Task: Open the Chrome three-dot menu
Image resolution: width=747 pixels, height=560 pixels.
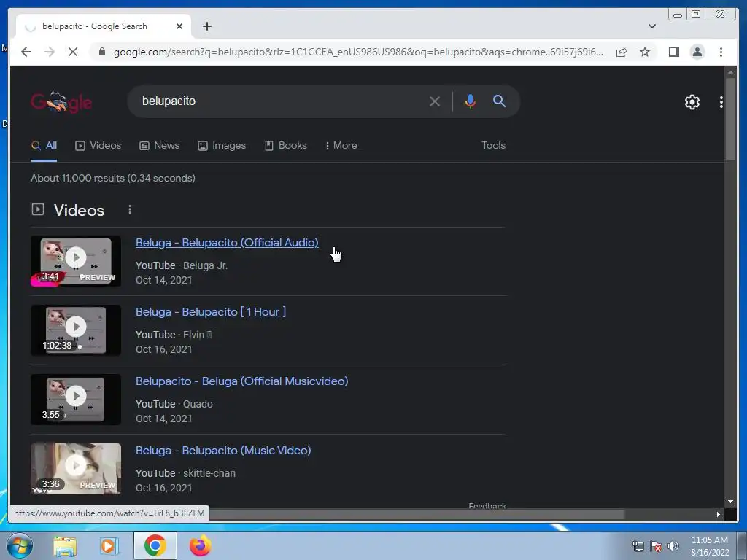Action: [x=721, y=52]
